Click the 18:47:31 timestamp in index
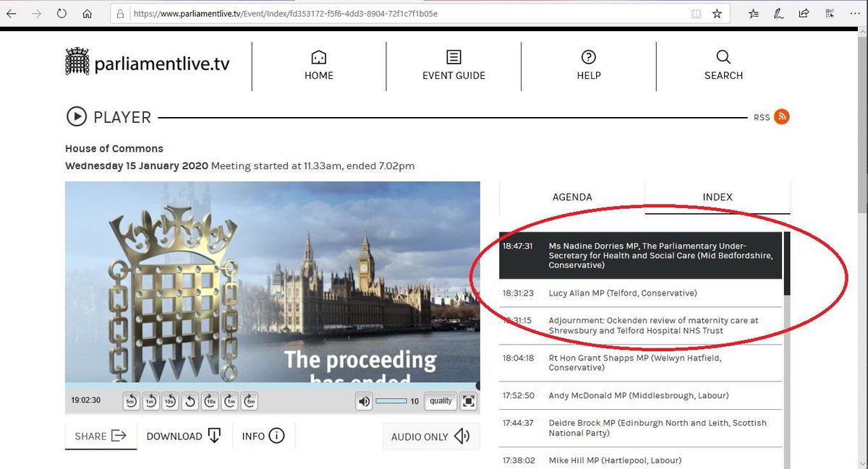Viewport: 868px width, 469px height. pyautogui.click(x=518, y=246)
